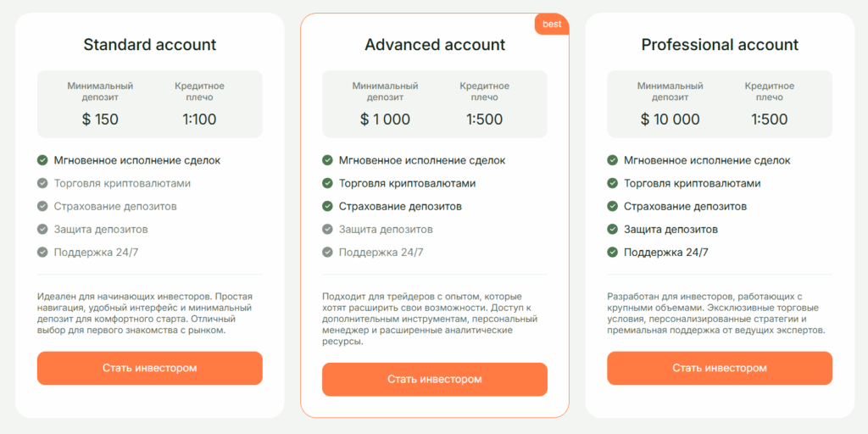868x434 pixels.
Task: Click gray checkmark beside Standard "Поддержка 24/7"
Action: pos(42,252)
